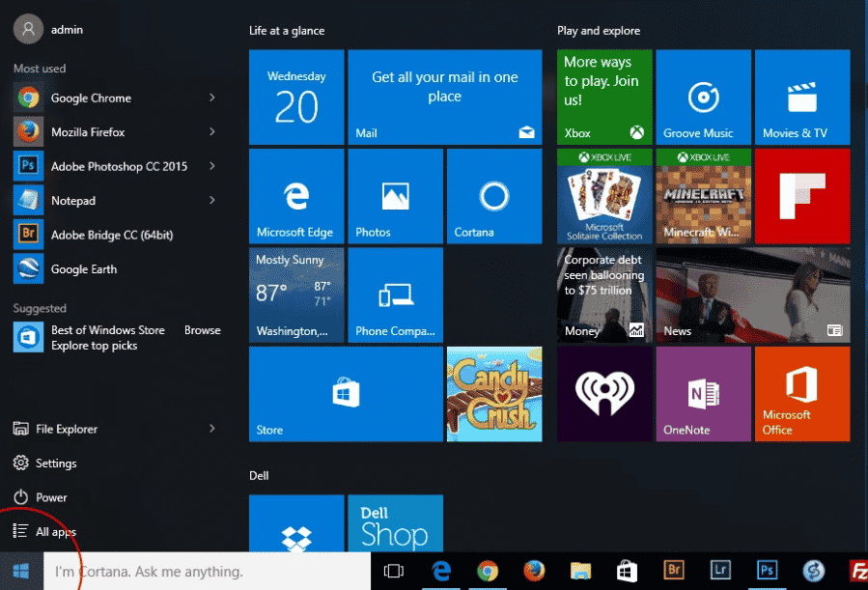Open the Groove Music tile
The image size is (868, 590).
pyautogui.click(x=704, y=97)
